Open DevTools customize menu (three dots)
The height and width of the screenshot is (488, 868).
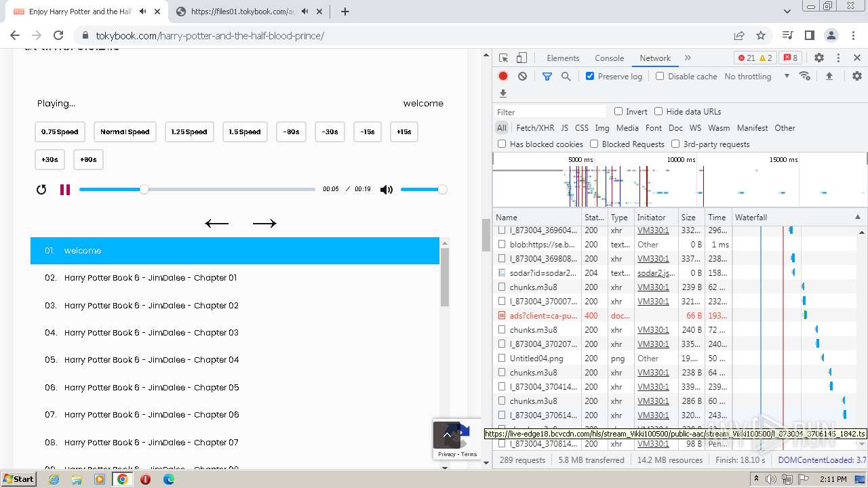pos(838,58)
